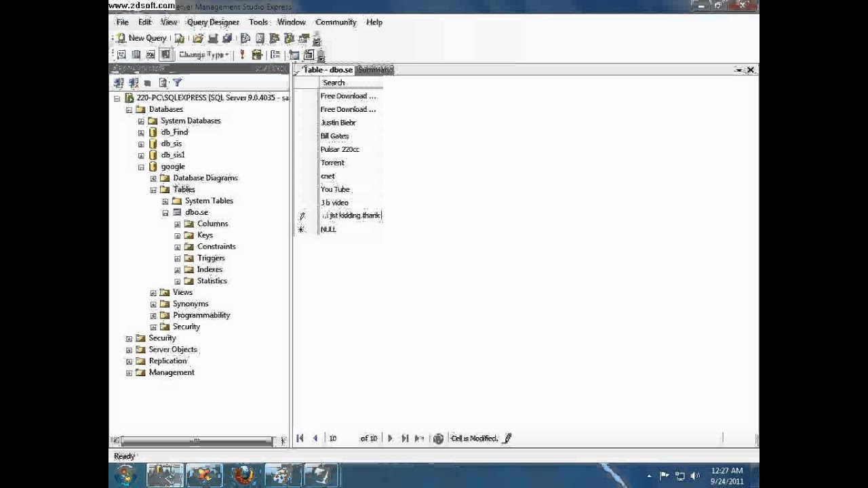Click the round stop icon in navigation bar
Viewport: 868px width, 488px height.
coord(438,439)
